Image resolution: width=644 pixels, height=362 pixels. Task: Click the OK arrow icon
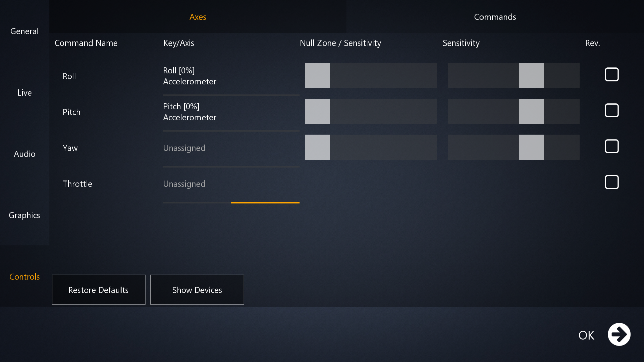619,334
